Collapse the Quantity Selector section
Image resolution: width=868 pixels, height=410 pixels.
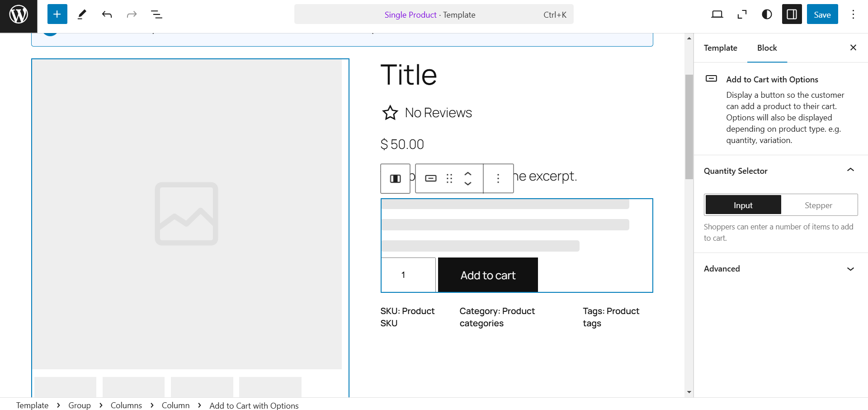click(851, 170)
